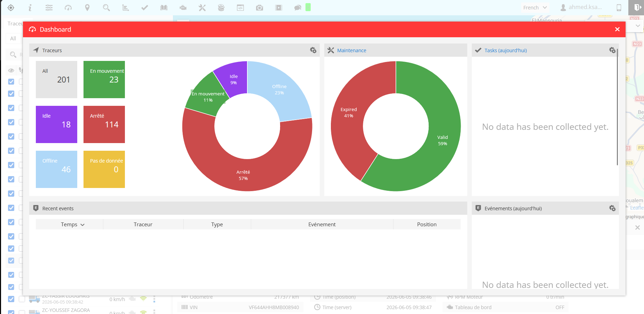The width and height of the screenshot is (644, 314).
Task: Click the VIN value VF644AHH8MB008940
Action: (274, 307)
